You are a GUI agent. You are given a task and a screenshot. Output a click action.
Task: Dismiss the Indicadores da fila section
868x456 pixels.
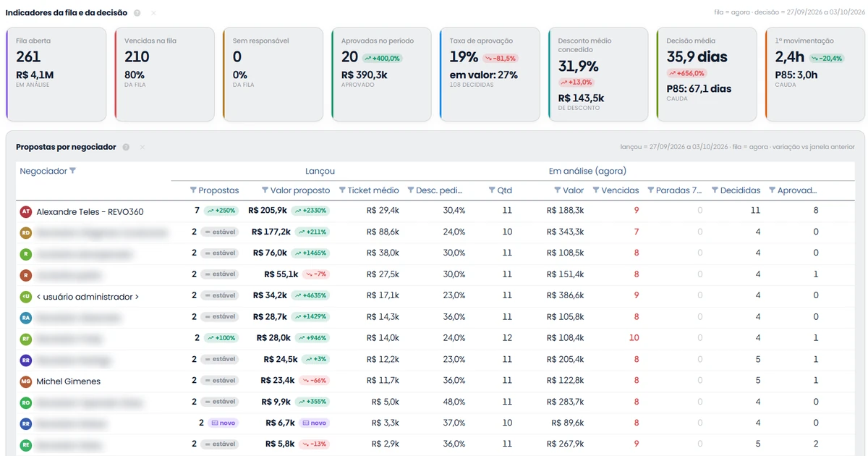pos(153,13)
